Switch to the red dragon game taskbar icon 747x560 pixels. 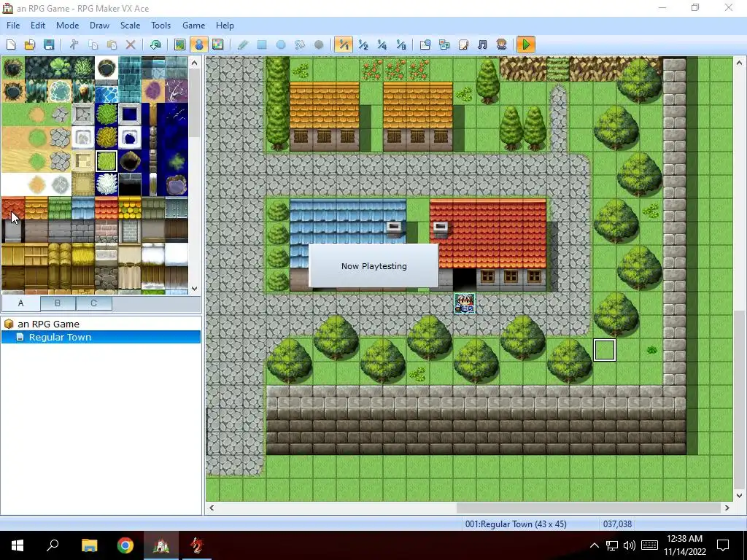(197, 545)
